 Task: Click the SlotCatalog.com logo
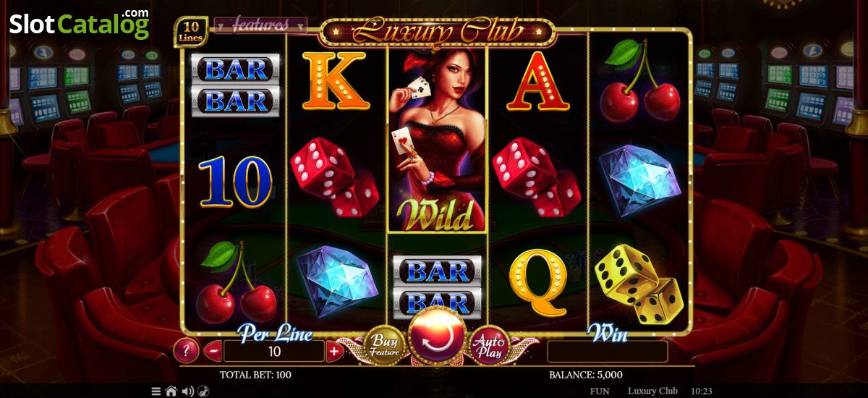click(x=80, y=23)
